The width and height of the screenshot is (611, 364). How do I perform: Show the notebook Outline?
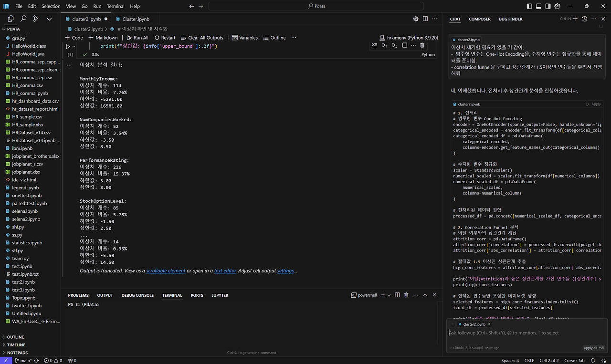(x=274, y=38)
